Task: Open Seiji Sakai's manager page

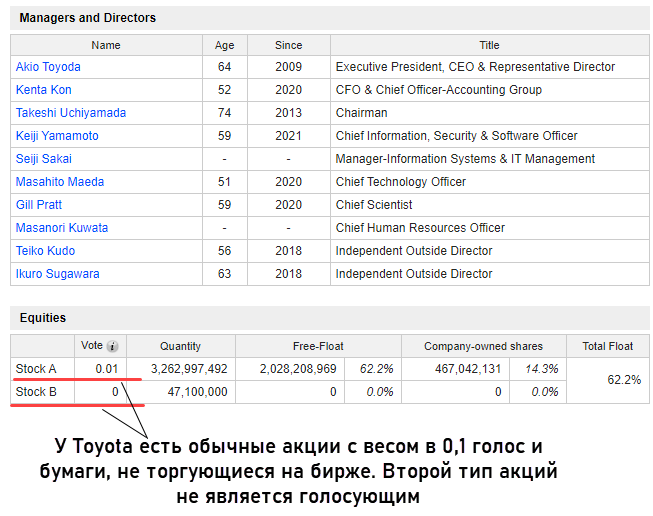Action: (44, 159)
